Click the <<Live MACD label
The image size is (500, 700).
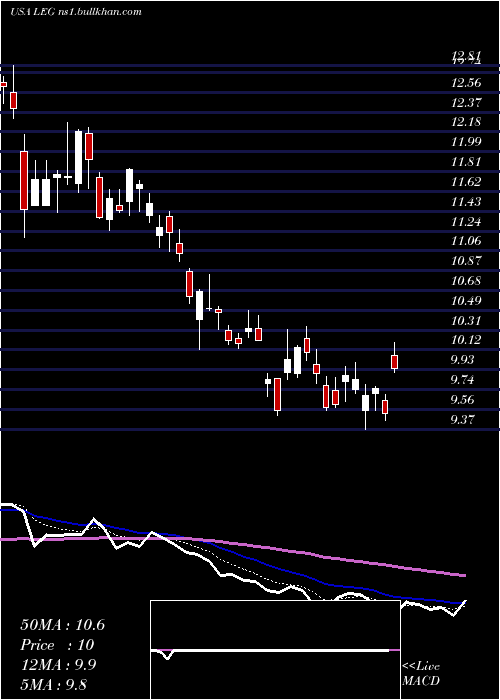[x=421, y=674]
